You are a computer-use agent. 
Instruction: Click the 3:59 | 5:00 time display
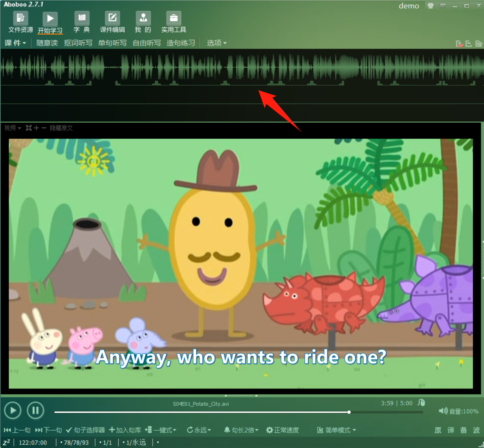coord(397,403)
